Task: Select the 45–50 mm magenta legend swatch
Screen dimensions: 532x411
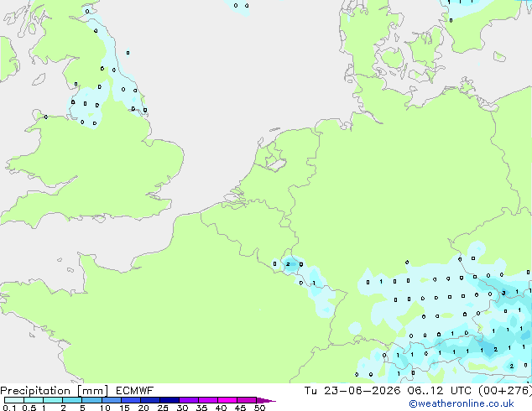Action: [247, 400]
